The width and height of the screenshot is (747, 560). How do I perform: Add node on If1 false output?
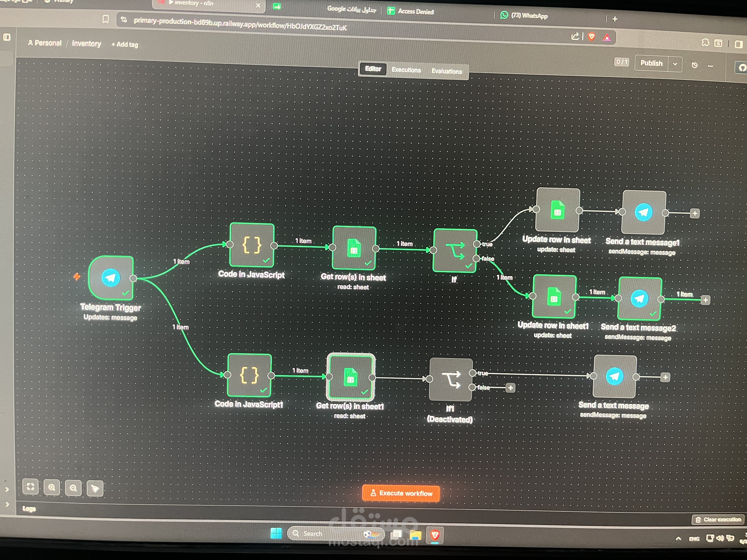tap(511, 388)
